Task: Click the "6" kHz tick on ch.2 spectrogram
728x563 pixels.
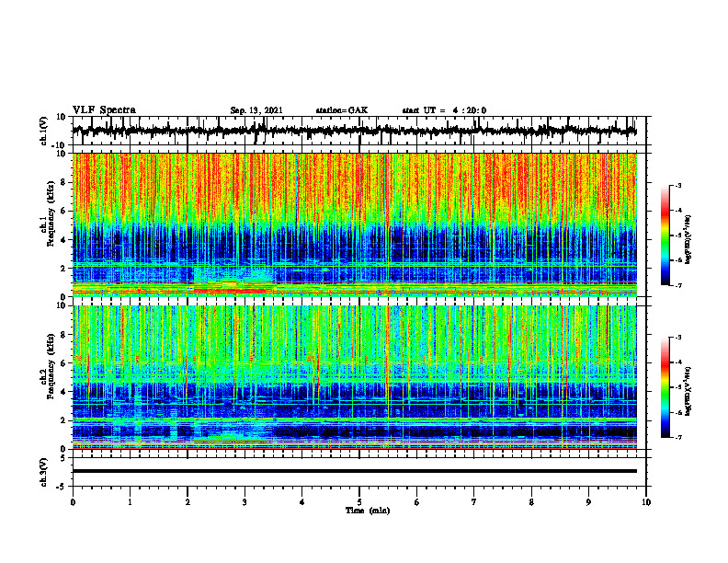Action: (x=63, y=363)
